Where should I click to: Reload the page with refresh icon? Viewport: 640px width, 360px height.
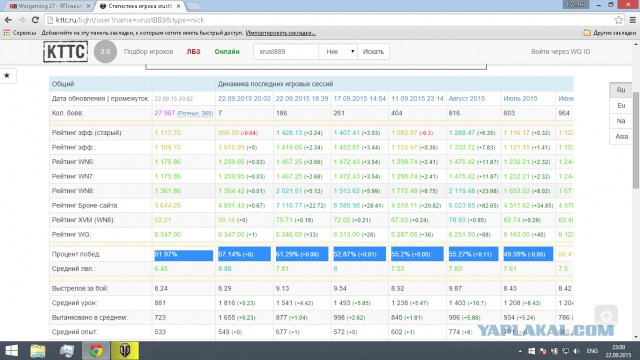point(36,20)
